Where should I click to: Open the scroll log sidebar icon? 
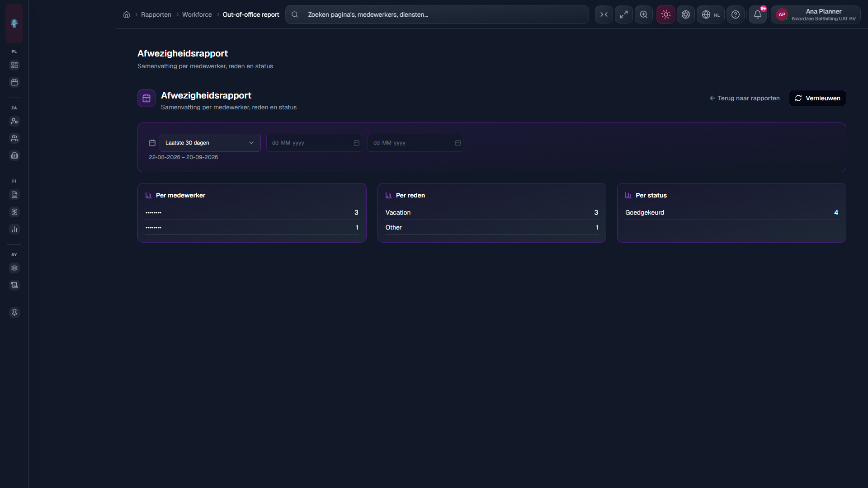point(14,285)
